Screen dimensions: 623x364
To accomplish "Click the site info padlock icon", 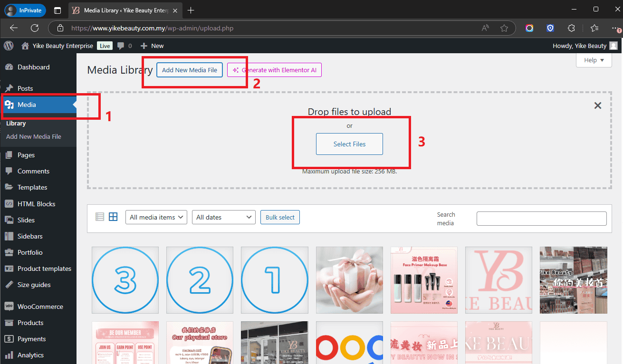I will click(x=60, y=28).
